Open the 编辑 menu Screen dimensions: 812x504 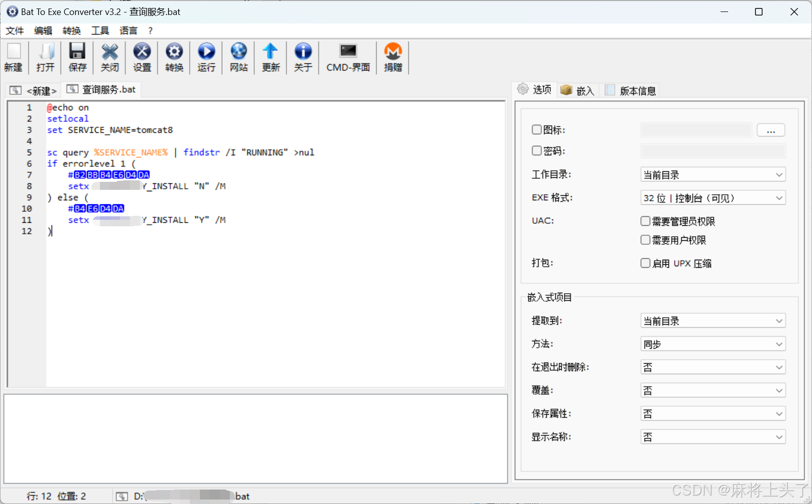[x=43, y=30]
